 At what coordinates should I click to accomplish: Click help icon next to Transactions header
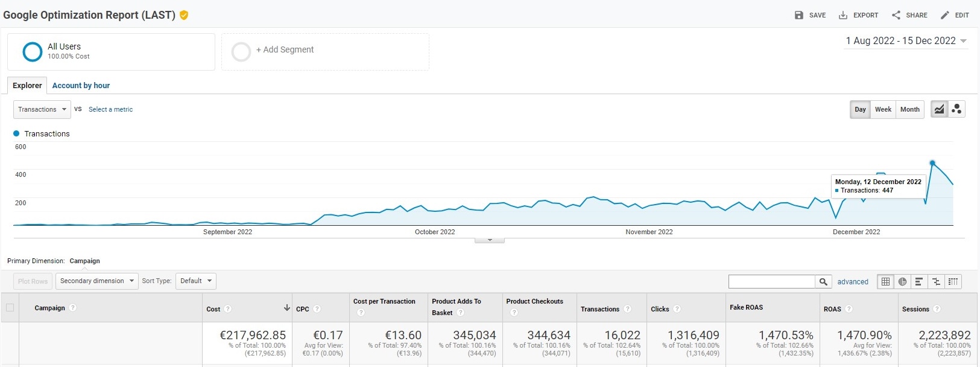pyautogui.click(x=627, y=309)
